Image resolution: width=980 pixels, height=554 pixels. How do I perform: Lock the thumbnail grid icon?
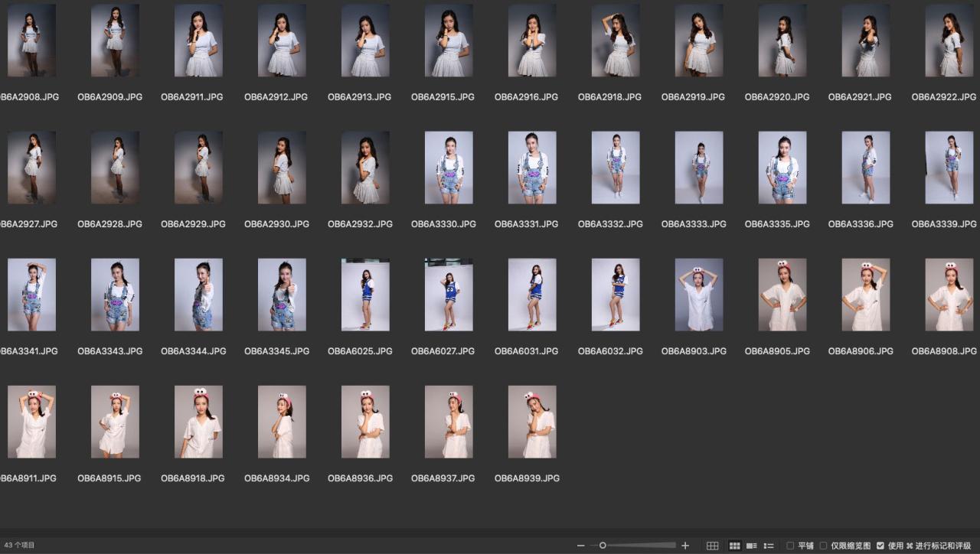[713, 546]
